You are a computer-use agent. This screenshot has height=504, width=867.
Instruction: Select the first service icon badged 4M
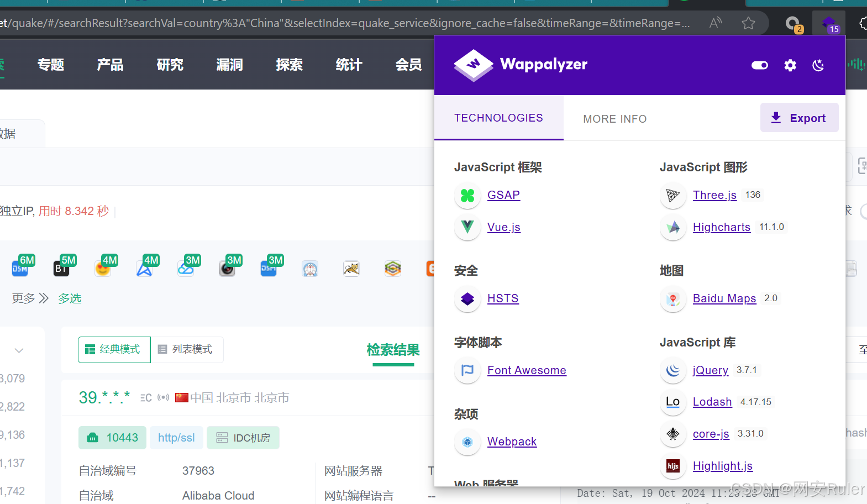click(x=104, y=267)
